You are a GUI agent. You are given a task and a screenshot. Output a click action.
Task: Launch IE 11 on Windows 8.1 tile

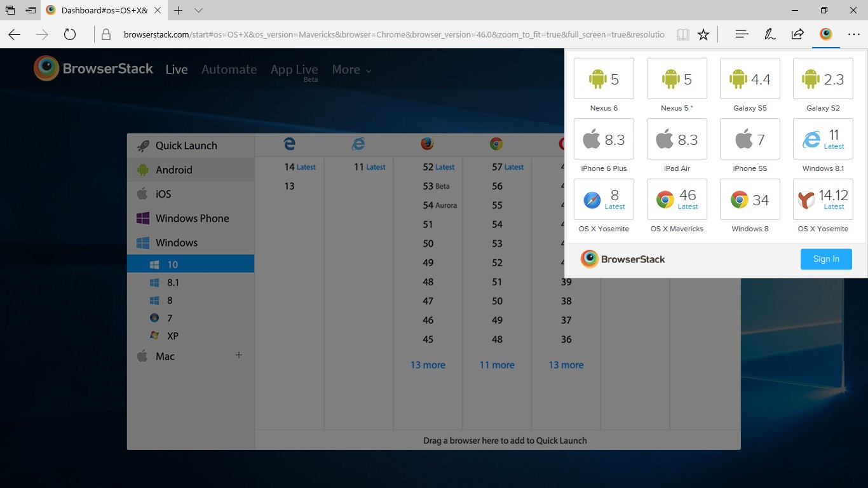823,139
